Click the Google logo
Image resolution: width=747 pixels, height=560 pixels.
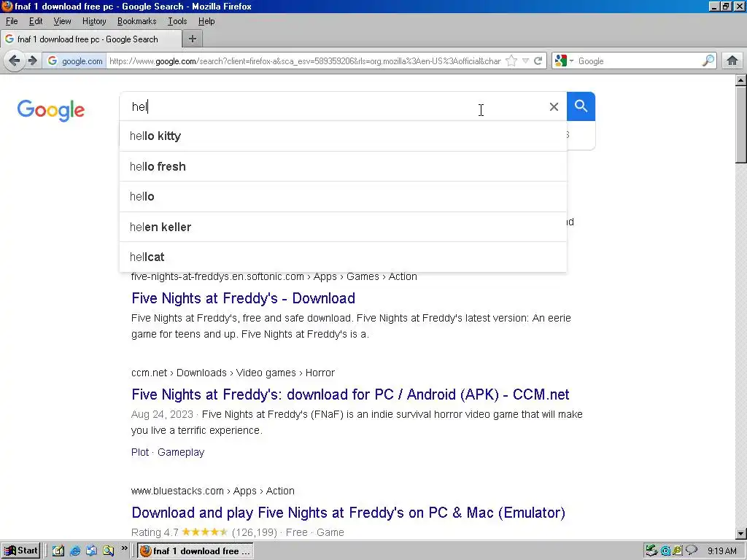click(51, 111)
